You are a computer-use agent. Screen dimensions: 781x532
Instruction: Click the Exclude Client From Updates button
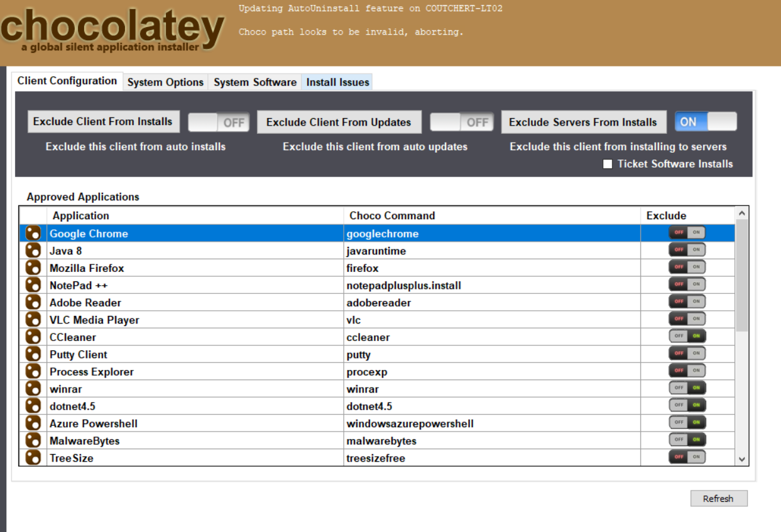[339, 122]
